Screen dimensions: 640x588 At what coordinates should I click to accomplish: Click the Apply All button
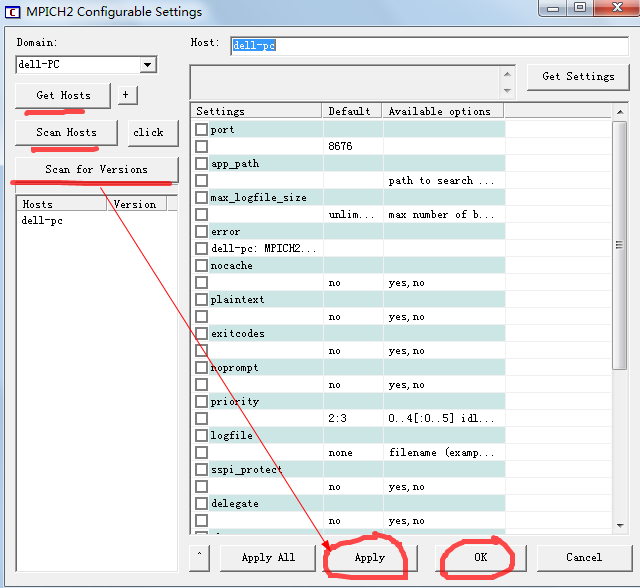pyautogui.click(x=268, y=558)
